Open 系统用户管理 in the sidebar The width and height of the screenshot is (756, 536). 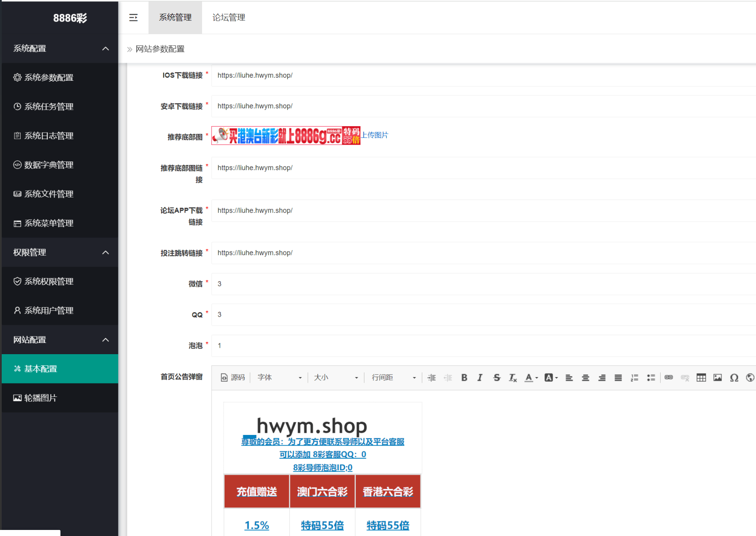(x=49, y=311)
